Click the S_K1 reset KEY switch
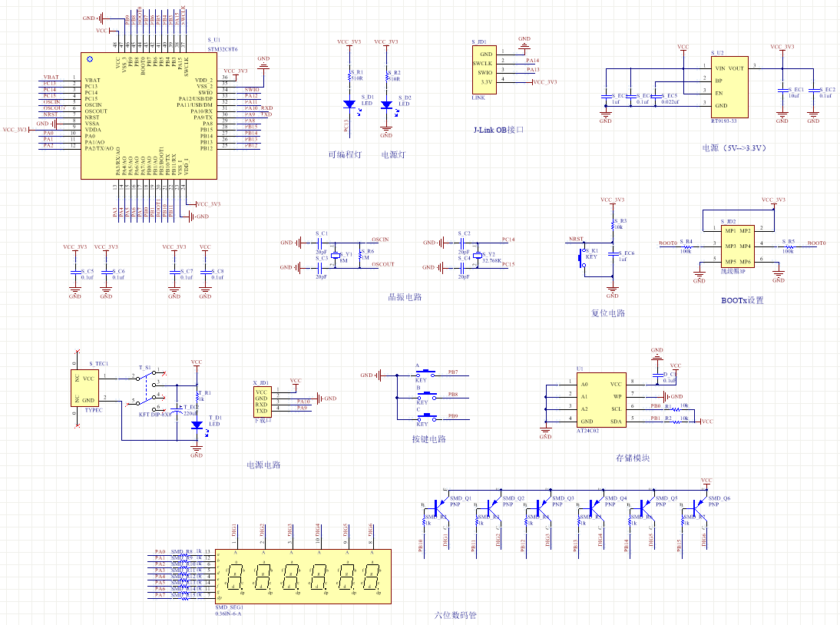This screenshot has height=625, width=840. pyautogui.click(x=581, y=256)
